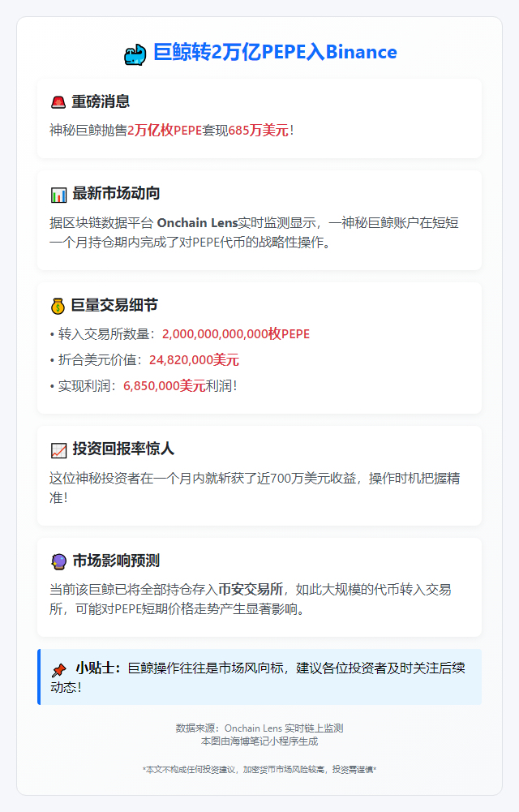Image resolution: width=519 pixels, height=812 pixels.
Task: Click the crystal ball icon beside 市场影响预测
Action: coord(58,562)
